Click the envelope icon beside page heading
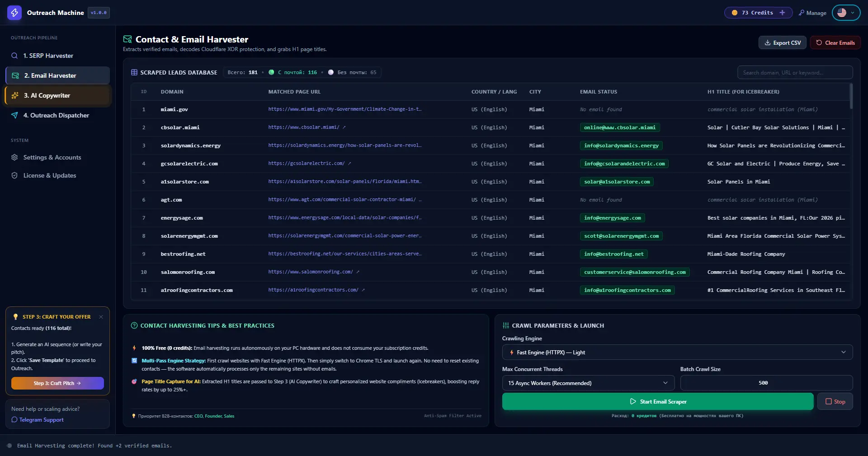The image size is (868, 456). pyautogui.click(x=127, y=39)
